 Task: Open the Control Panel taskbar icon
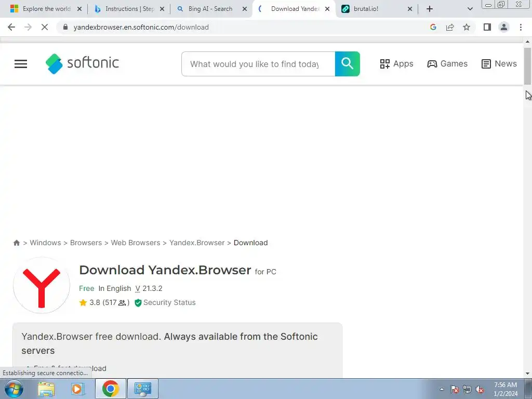(142, 389)
